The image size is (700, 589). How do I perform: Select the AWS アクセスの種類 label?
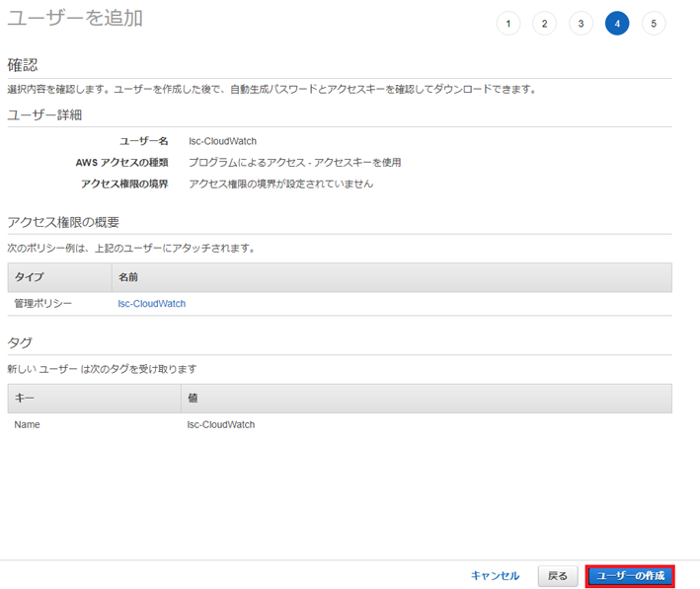(121, 162)
